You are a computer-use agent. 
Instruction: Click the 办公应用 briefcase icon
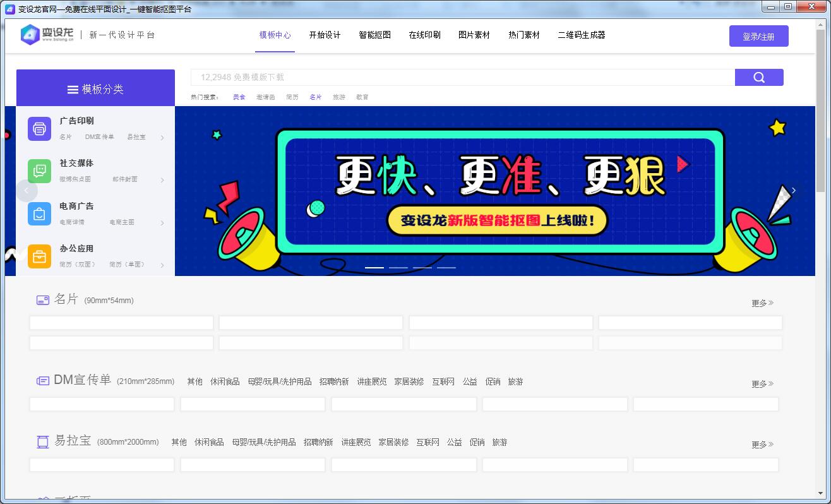39,256
